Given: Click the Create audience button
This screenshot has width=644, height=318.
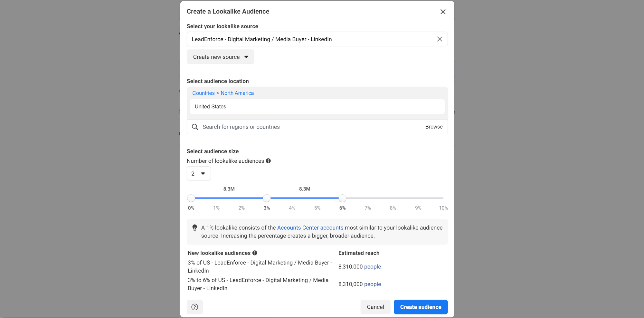Looking at the screenshot, I should [x=421, y=307].
